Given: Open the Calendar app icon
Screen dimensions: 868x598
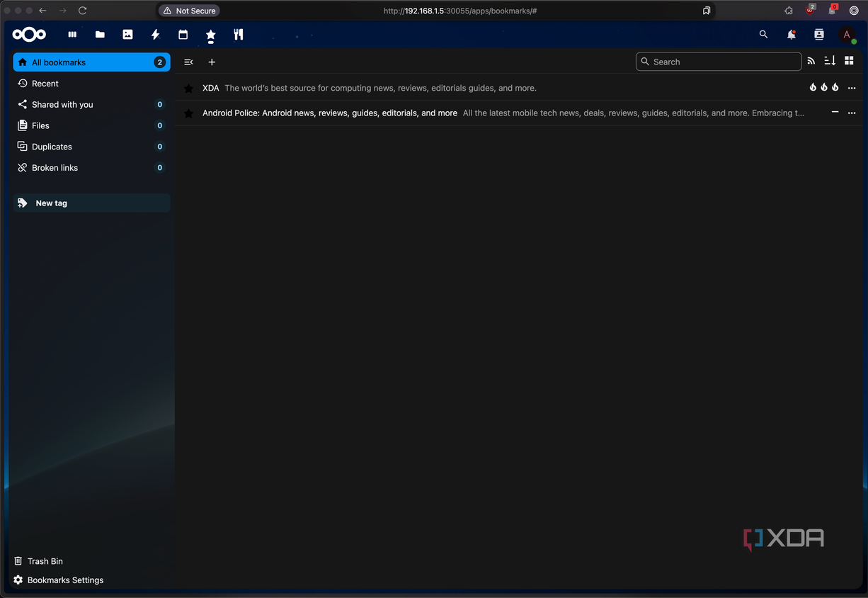Looking at the screenshot, I should (x=183, y=34).
